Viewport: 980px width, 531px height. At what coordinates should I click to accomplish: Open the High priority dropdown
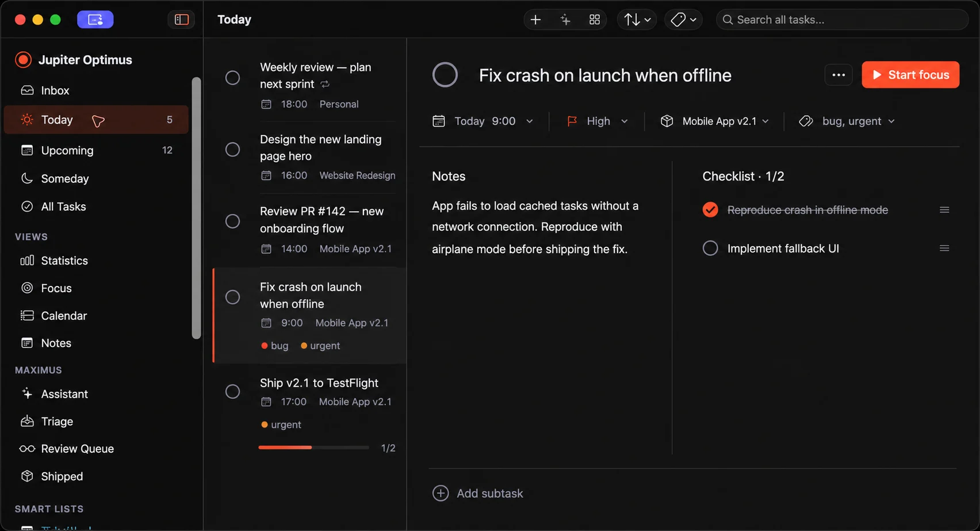point(598,121)
